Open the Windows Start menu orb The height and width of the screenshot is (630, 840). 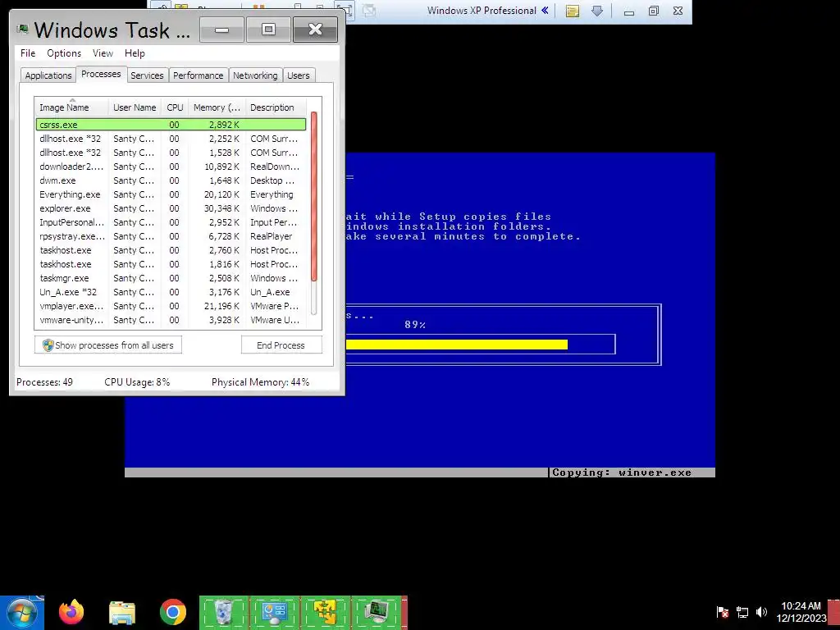coord(22,612)
